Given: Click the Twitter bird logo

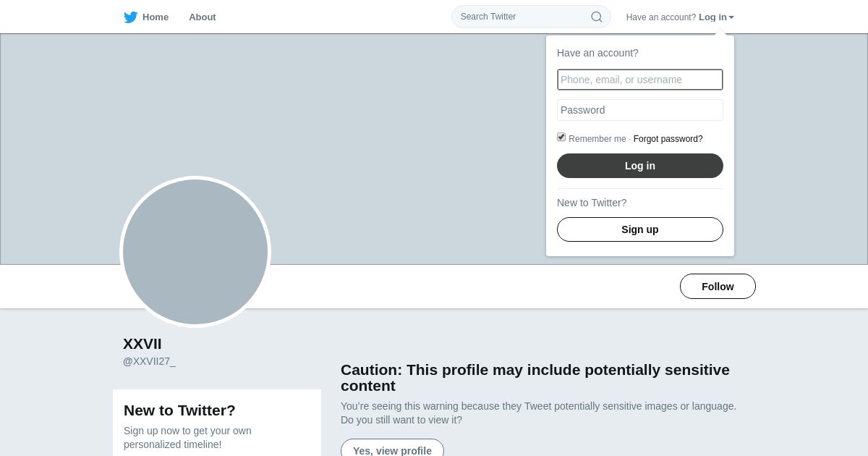Looking at the screenshot, I should (130, 17).
